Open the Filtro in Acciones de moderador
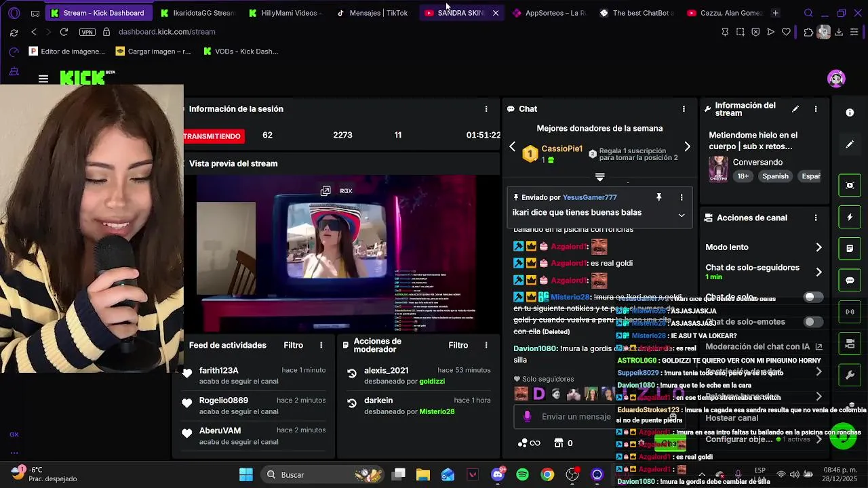The height and width of the screenshot is (488, 868). click(x=458, y=345)
